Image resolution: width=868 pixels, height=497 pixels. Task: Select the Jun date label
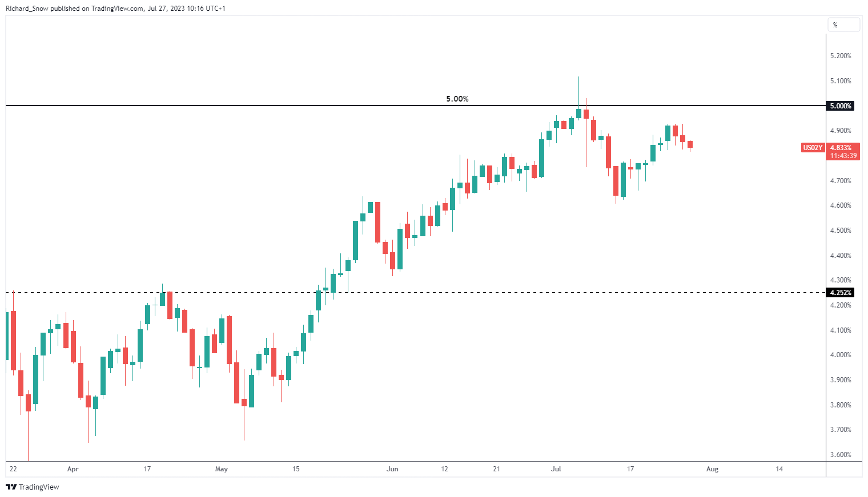(392, 469)
